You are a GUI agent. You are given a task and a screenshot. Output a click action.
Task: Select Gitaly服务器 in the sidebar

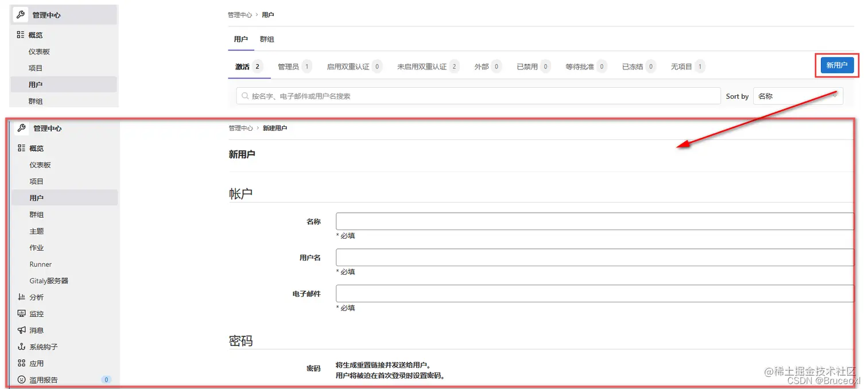[x=51, y=281]
